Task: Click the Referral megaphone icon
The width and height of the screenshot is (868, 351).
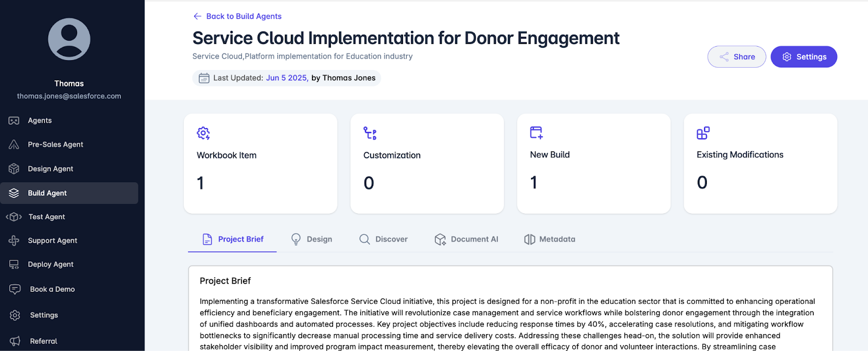Action: (x=15, y=341)
